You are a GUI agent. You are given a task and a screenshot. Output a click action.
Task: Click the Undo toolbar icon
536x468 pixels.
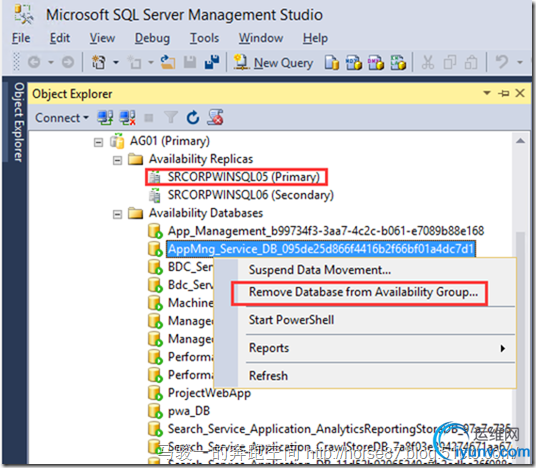[x=502, y=62]
